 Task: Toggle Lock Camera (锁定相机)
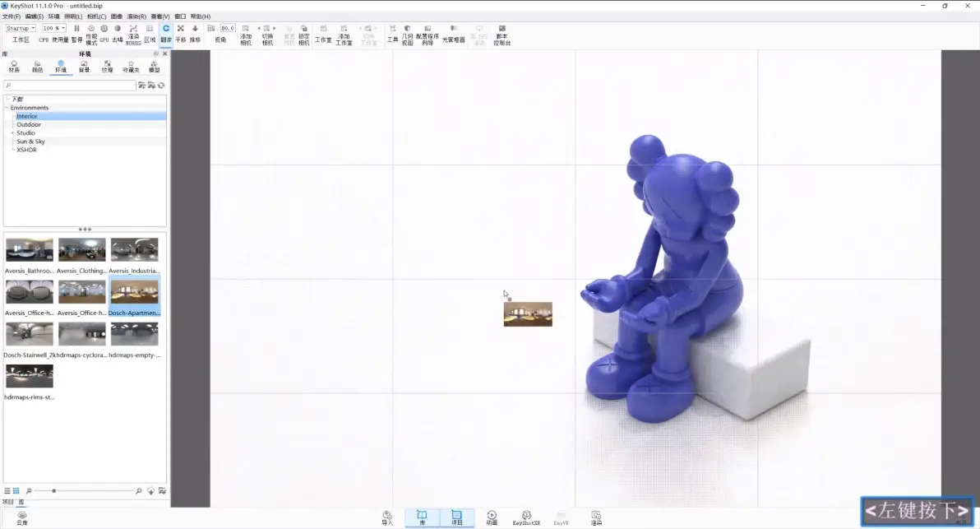[303, 35]
